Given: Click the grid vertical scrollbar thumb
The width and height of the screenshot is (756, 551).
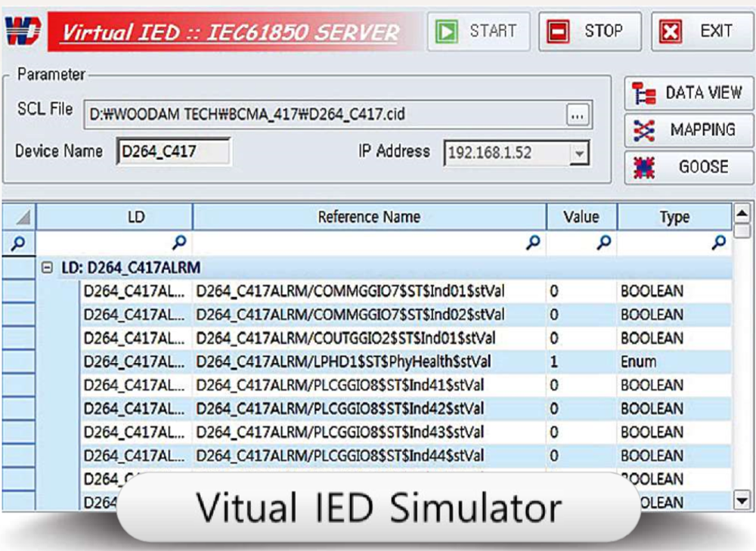Looking at the screenshot, I should tap(742, 231).
